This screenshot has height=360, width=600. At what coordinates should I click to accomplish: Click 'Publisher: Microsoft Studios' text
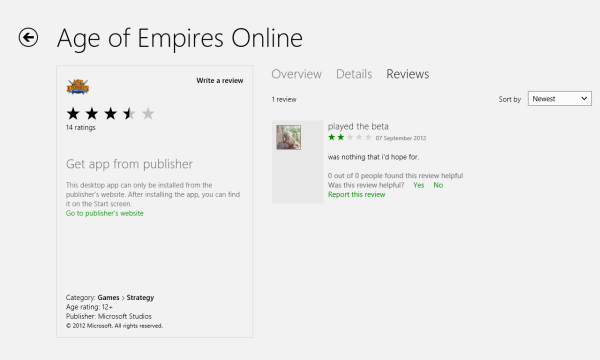(x=109, y=316)
